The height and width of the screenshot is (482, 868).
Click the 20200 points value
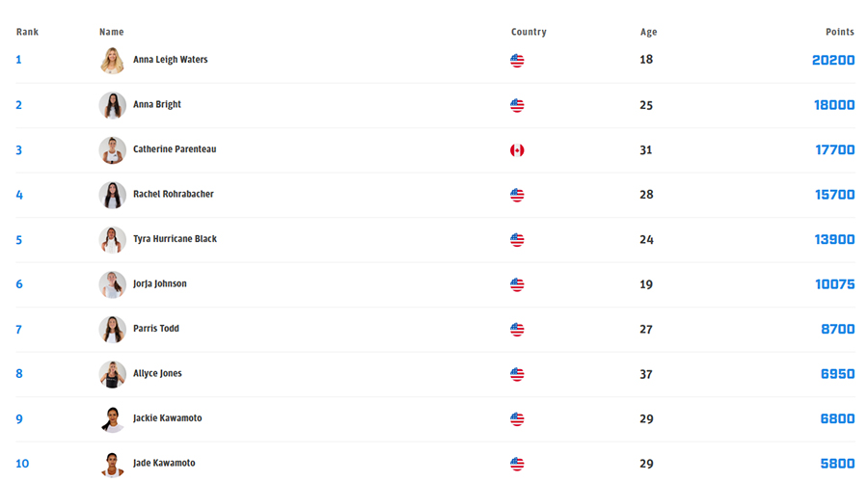[x=833, y=61]
